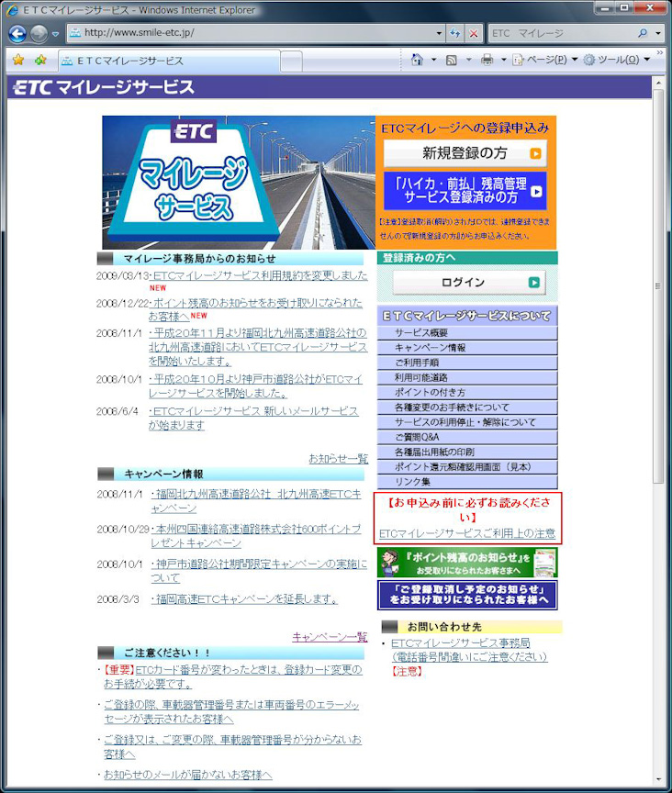Image resolution: width=672 pixels, height=793 pixels.
Task: Open the Feeds dropdown arrow
Action: pyautogui.click(x=468, y=60)
